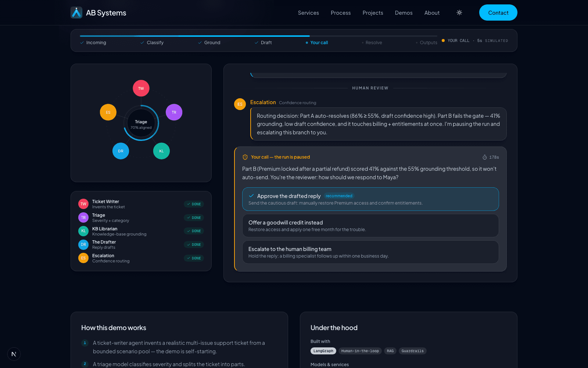Choose Approve the drafted reply option
This screenshot has height=368, width=588.
[370, 199]
